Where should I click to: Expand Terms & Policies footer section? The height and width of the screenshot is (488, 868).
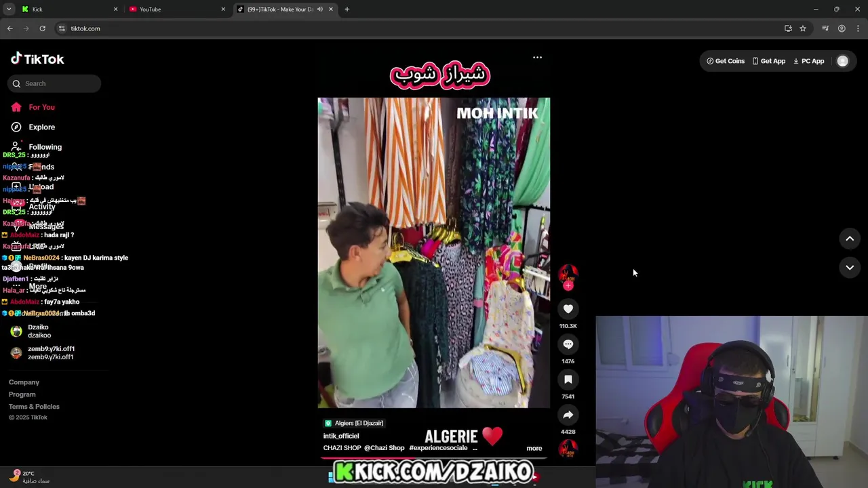pyautogui.click(x=34, y=407)
